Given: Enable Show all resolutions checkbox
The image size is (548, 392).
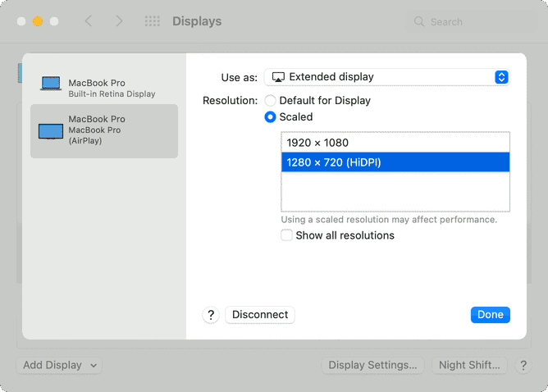Looking at the screenshot, I should click(286, 235).
